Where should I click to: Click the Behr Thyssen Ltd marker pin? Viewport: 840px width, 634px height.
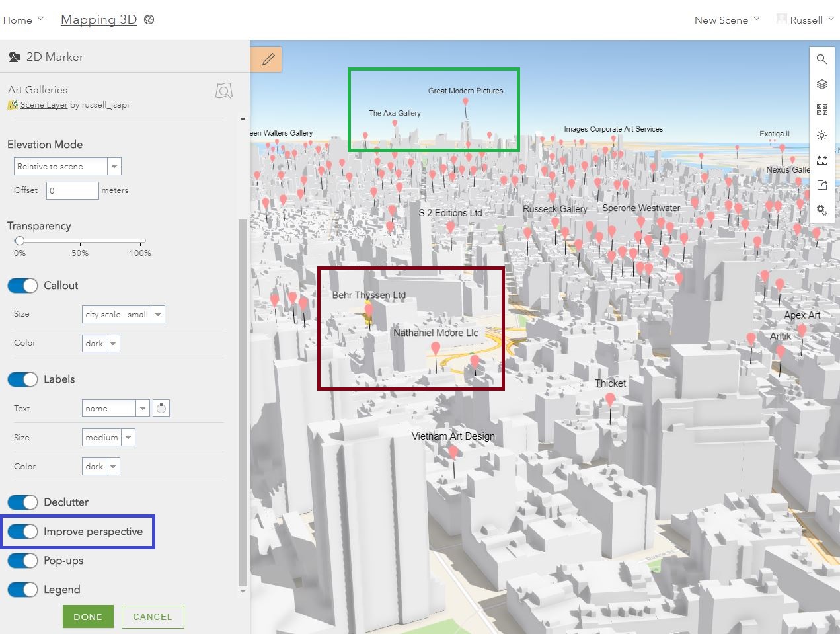point(369,311)
